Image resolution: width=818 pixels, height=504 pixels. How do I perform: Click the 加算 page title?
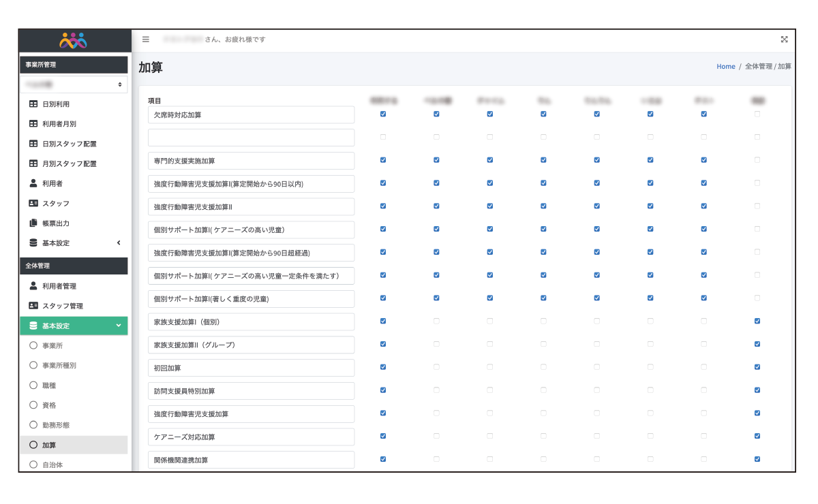point(151,67)
